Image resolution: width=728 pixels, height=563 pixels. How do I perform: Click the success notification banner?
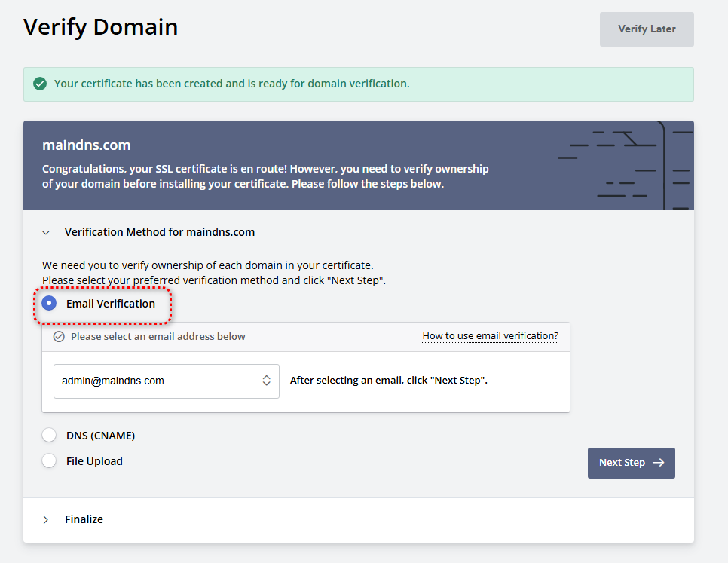tap(358, 84)
